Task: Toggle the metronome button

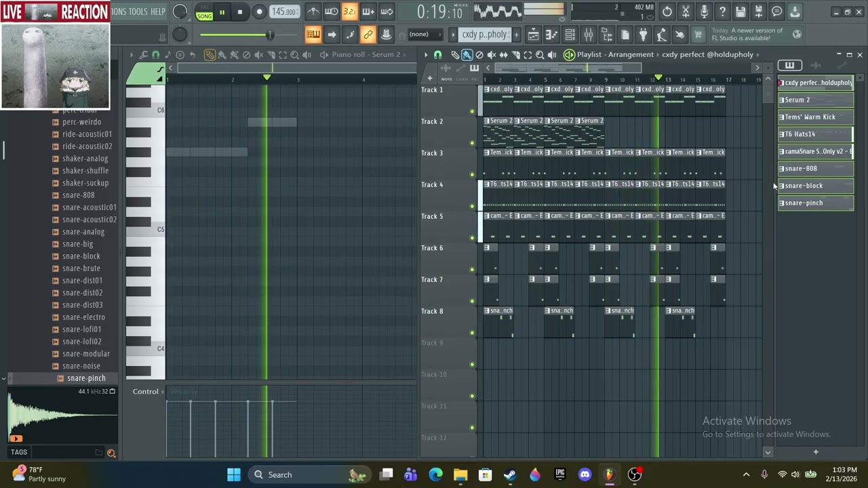Action: pyautogui.click(x=313, y=12)
